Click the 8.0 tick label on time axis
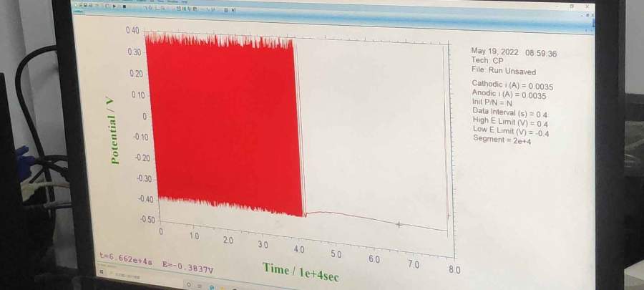644x290 pixels. (x=454, y=270)
